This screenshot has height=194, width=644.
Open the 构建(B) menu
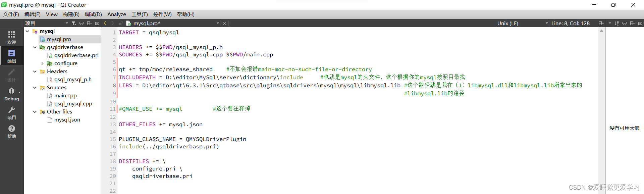[71, 14]
